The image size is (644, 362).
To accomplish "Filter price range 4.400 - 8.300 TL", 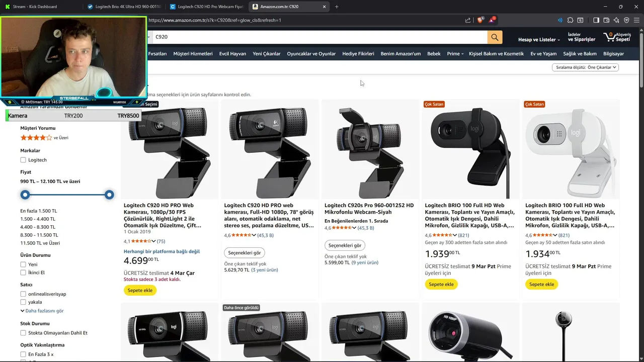I will click(38, 227).
